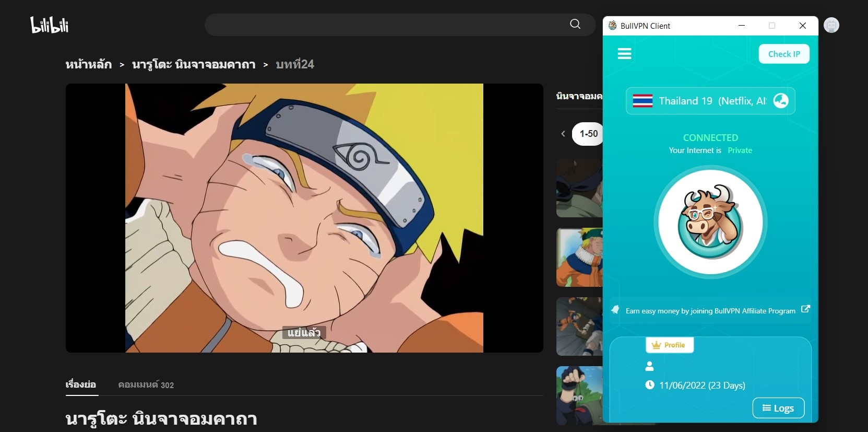
Task: Click the user avatar in the top right
Action: [x=831, y=25]
